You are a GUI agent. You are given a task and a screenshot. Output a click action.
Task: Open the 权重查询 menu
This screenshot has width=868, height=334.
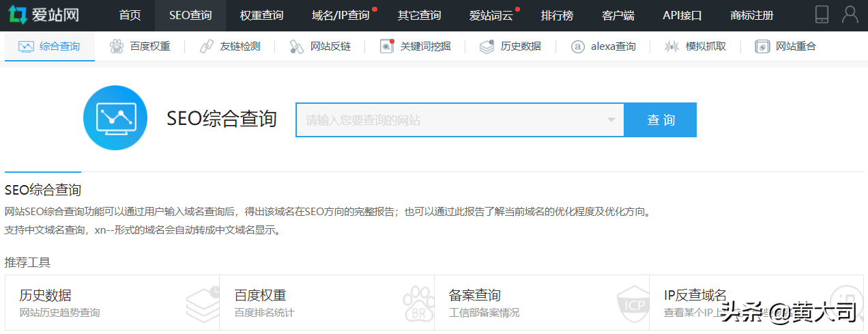(x=261, y=15)
